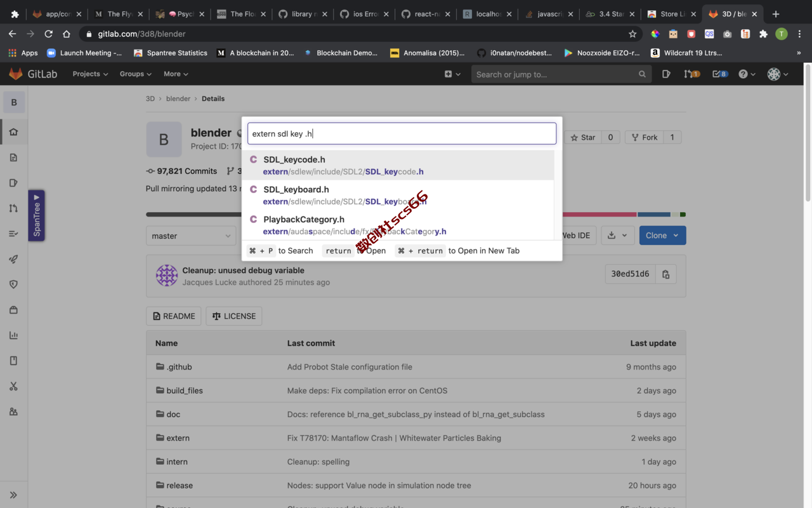Screen dimensions: 812x508
Task: Click the red shield extension icon
Action: coord(691,34)
